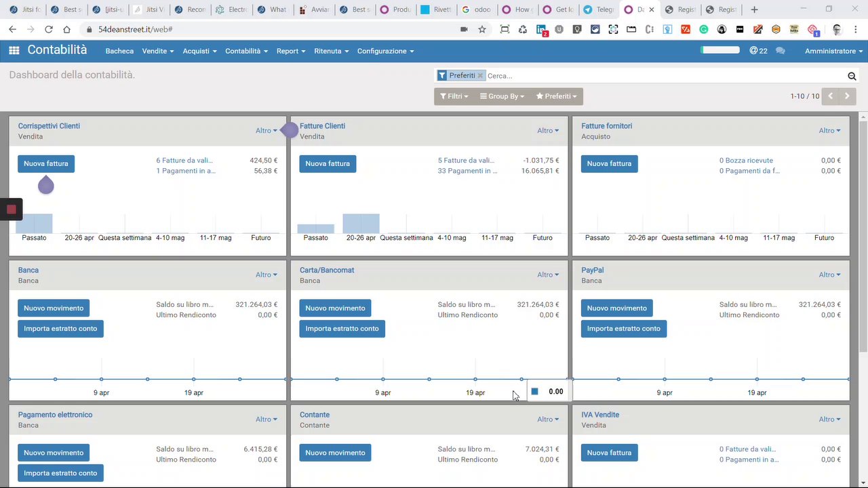The width and height of the screenshot is (868, 488).
Task: Go to next page of records
Action: pos(847,96)
